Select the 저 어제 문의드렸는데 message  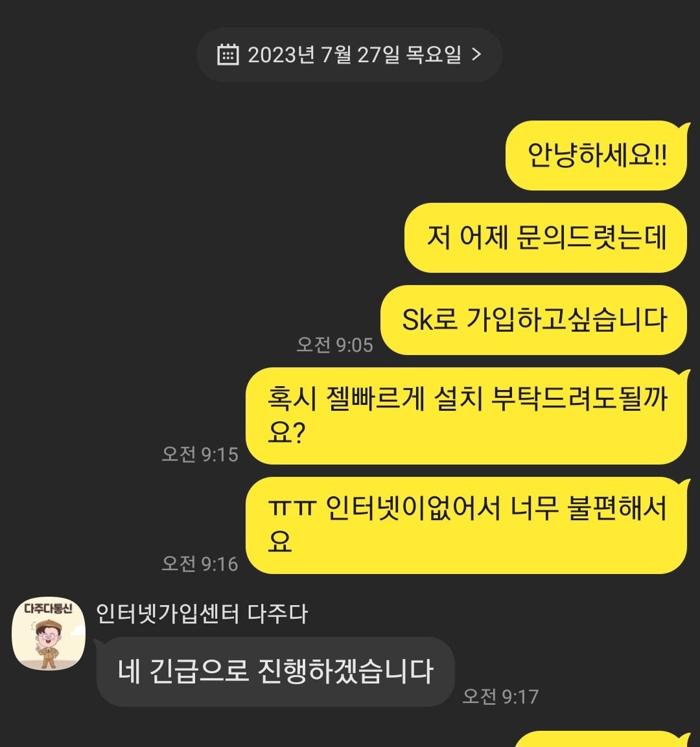pos(546,238)
